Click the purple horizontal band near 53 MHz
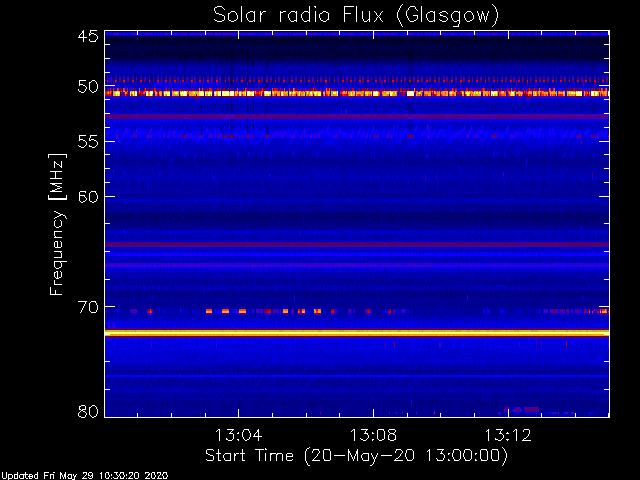Image resolution: width=640 pixels, height=480 pixels. point(357,117)
